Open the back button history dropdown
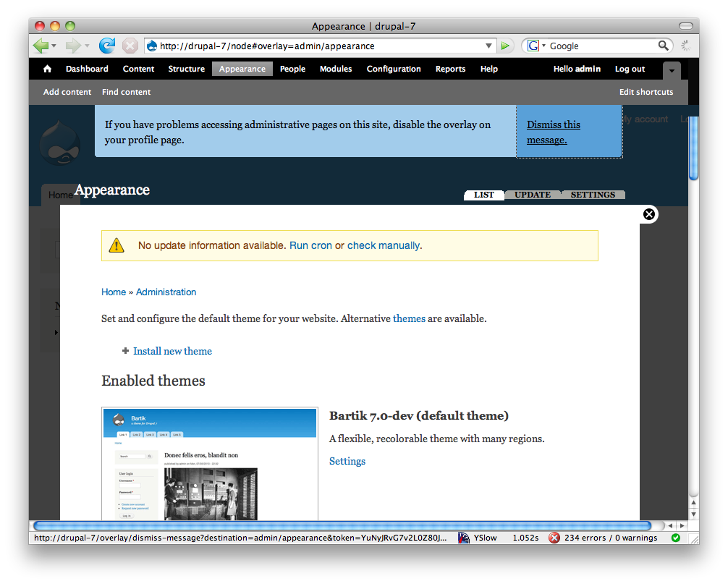The height and width of the screenshot is (584, 728). click(x=54, y=45)
